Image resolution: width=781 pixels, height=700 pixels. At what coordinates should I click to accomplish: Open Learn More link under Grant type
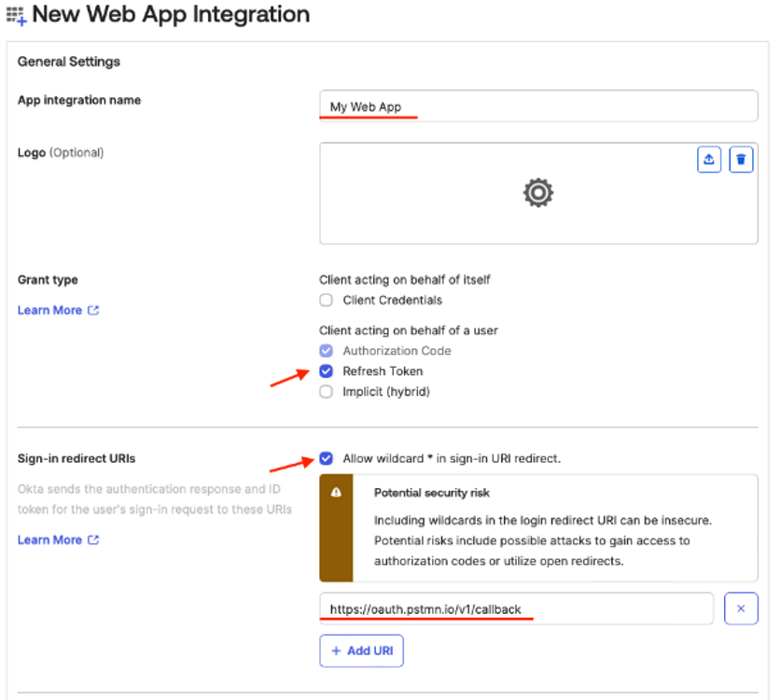click(x=49, y=311)
